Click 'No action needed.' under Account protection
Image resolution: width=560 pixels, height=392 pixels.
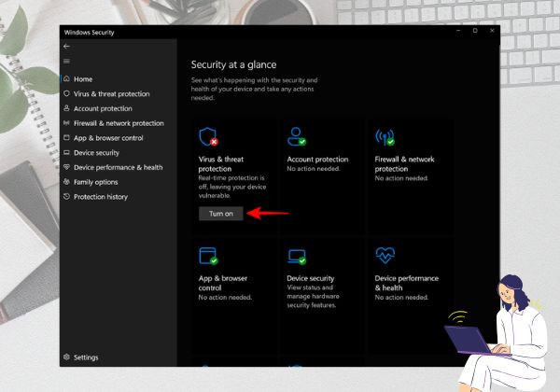coord(314,169)
